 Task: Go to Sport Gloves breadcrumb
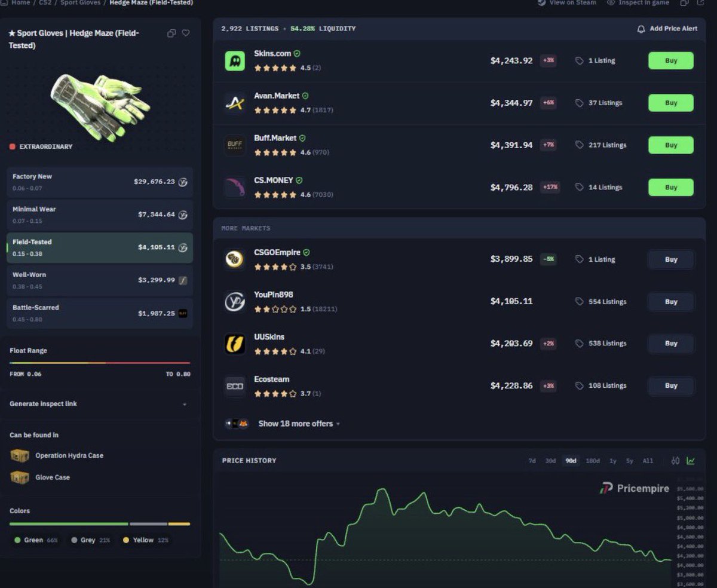80,2
